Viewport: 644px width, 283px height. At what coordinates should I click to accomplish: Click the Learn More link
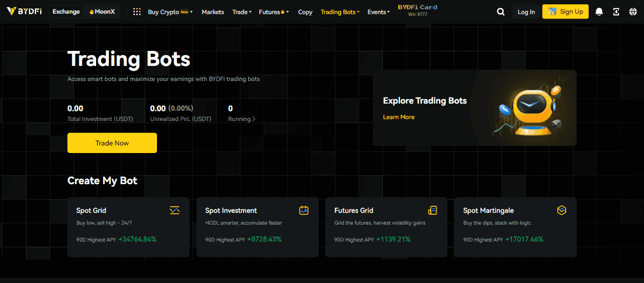coord(398,117)
